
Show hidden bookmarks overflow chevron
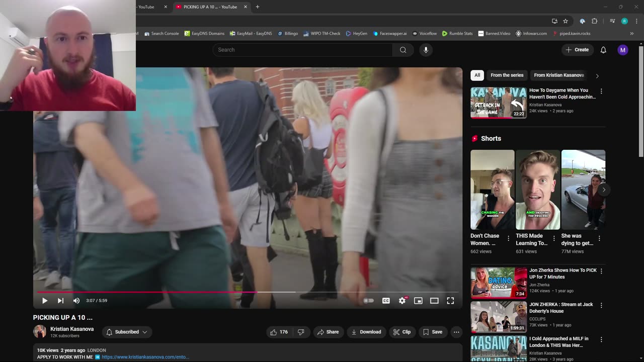pos(631,34)
